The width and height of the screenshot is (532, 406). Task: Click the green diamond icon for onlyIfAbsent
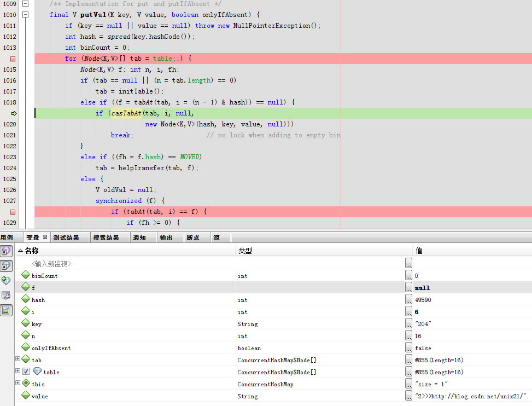click(26, 347)
